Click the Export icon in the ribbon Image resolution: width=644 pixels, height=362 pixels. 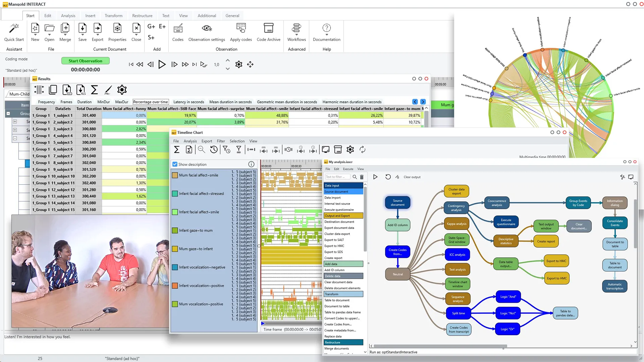click(x=98, y=28)
